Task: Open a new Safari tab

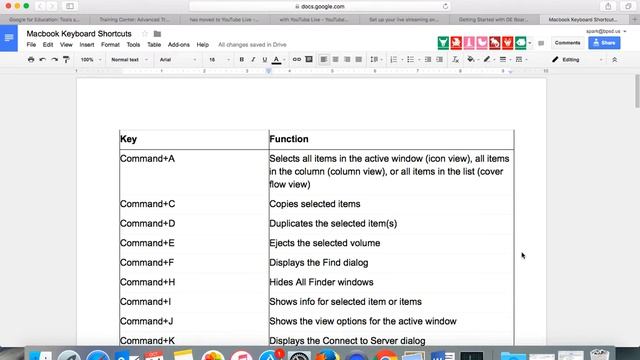Action: (634, 19)
